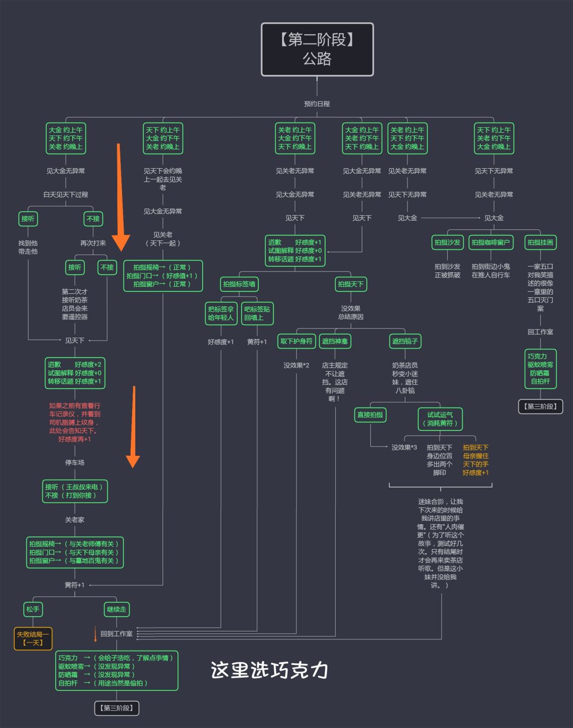
Task: Select the 拍摄咖啡窗户 option
Action: click(x=491, y=242)
